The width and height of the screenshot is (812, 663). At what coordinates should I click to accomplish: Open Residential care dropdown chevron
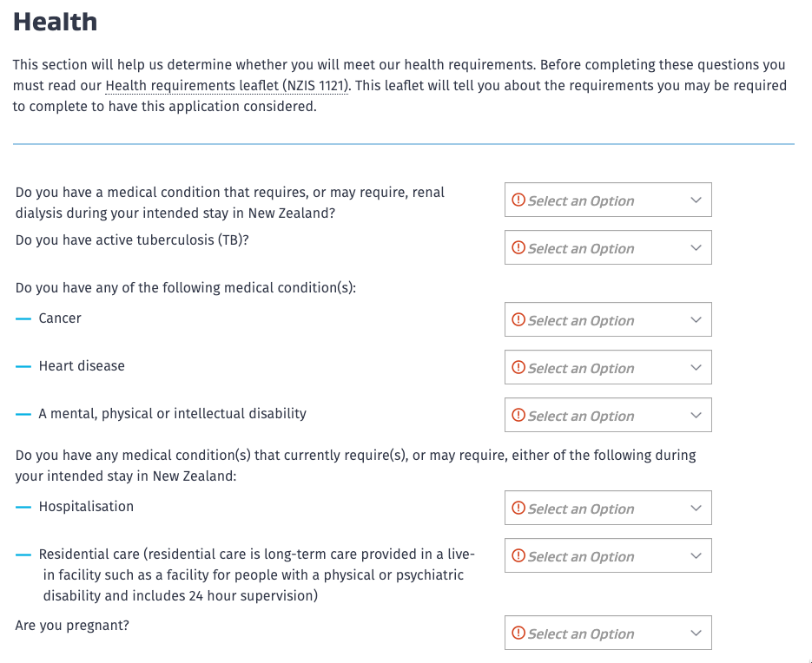(696, 556)
